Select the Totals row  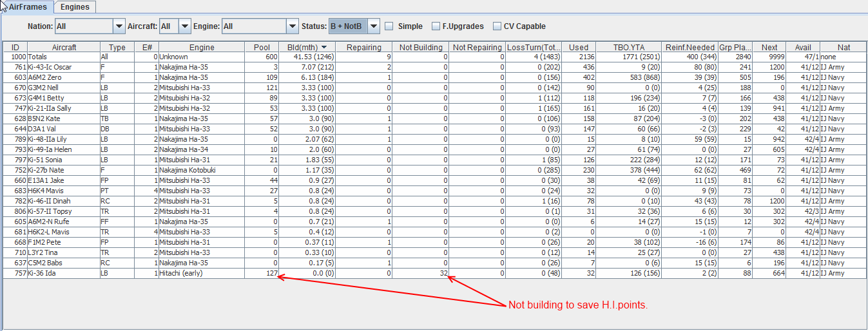click(x=435, y=57)
